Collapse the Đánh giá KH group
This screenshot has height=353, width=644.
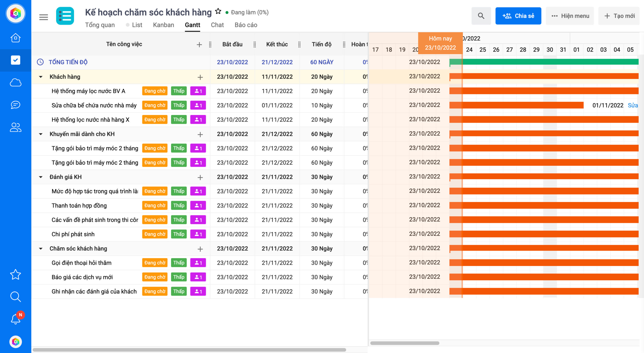click(41, 177)
